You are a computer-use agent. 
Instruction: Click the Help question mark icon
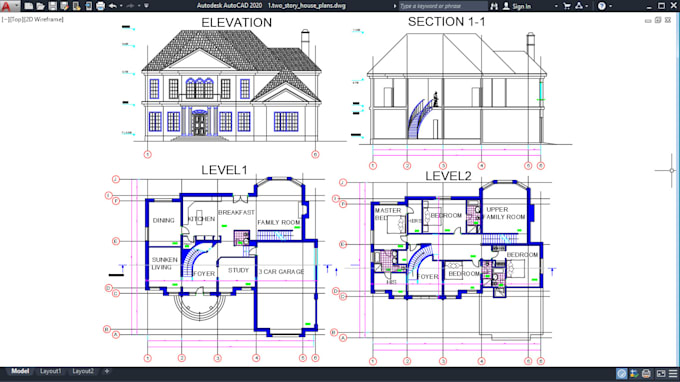[x=602, y=6]
